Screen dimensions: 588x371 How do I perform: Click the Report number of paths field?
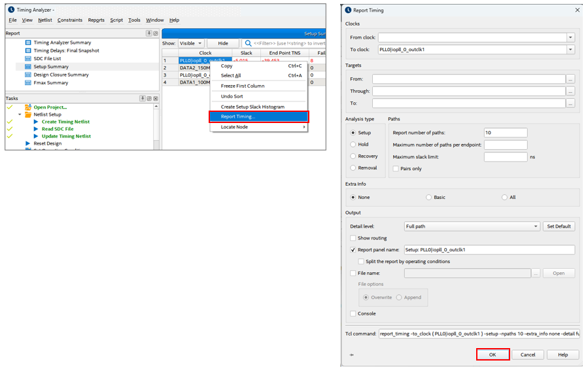[505, 133]
